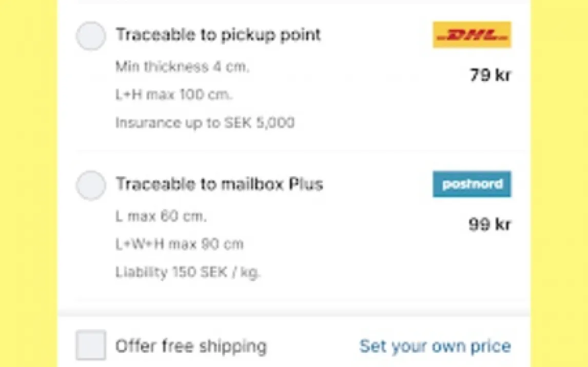Viewport: 588px width, 367px height.
Task: Click the "L max 60 cm." detail
Action: coord(161,216)
